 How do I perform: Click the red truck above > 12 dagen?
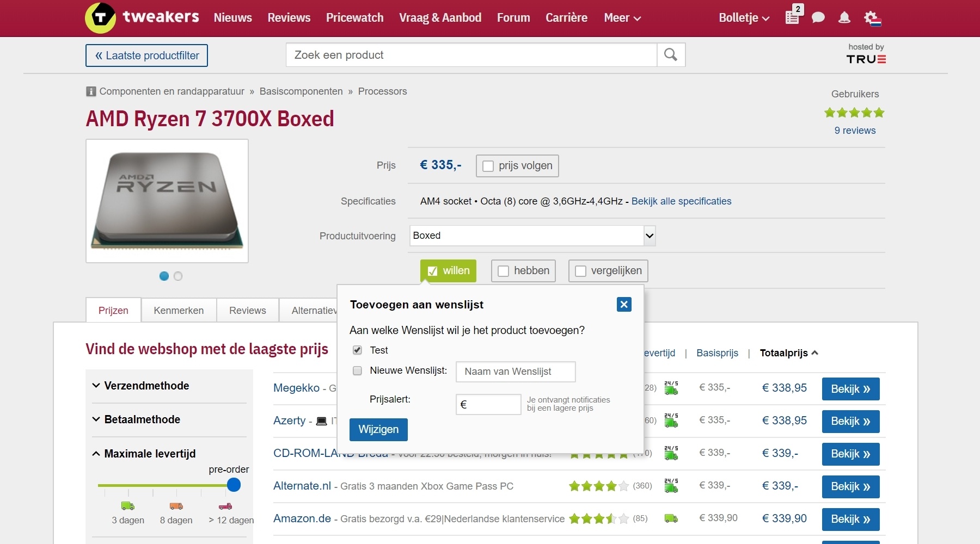coord(225,506)
